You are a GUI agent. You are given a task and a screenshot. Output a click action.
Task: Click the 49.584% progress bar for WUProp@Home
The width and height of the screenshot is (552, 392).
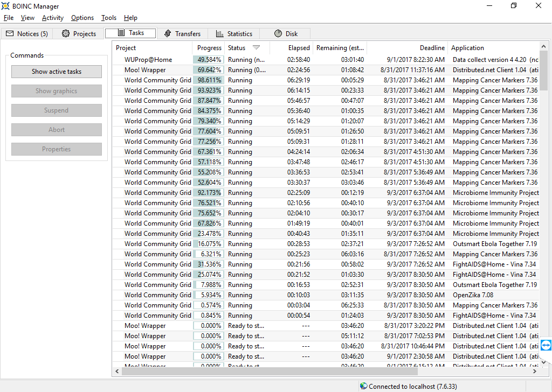point(209,60)
